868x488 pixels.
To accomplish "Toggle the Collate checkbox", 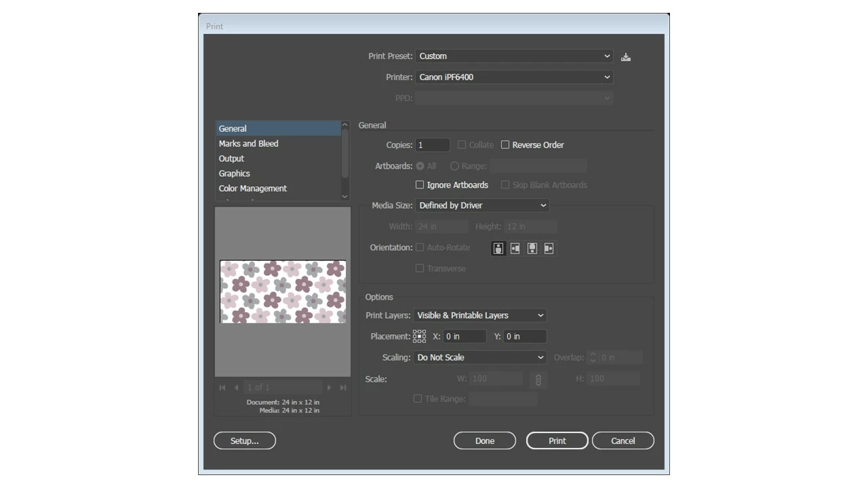I will click(462, 144).
